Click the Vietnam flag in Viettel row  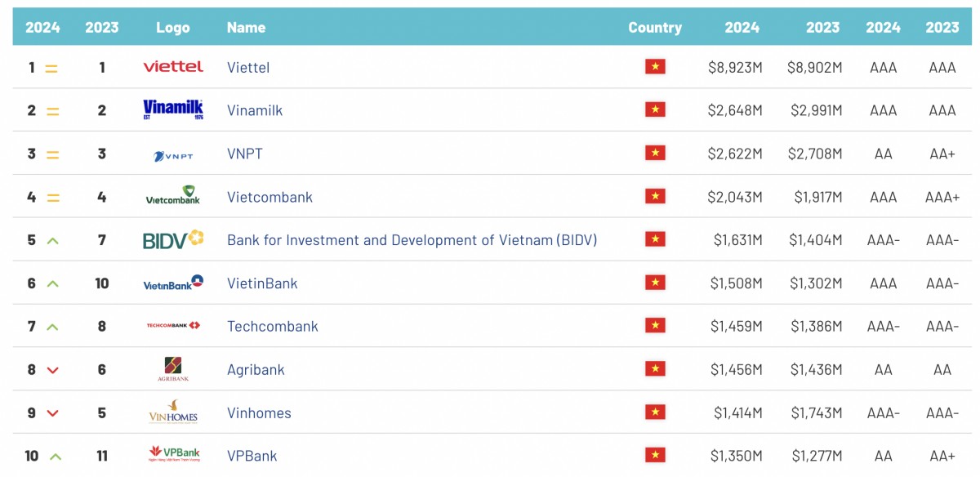click(x=655, y=67)
